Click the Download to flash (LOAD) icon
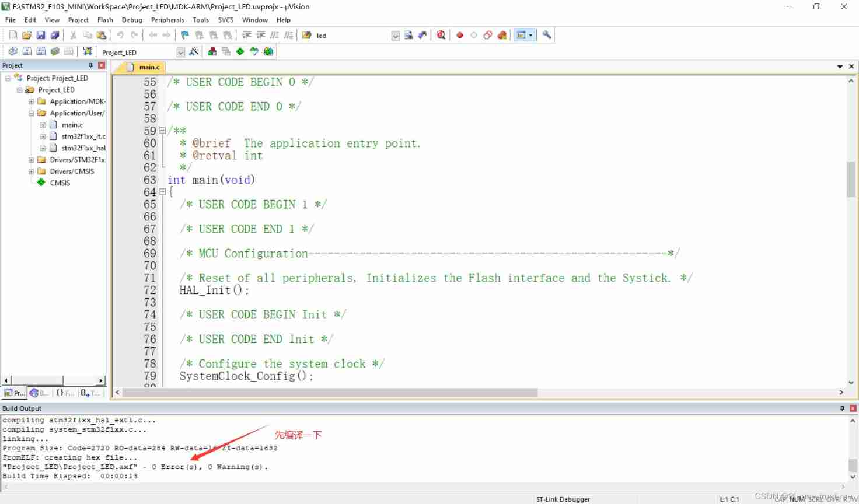 pos(88,51)
